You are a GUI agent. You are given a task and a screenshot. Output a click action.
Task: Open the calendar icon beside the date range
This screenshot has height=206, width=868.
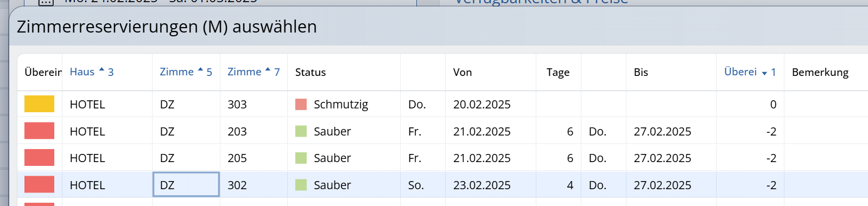tap(46, 2)
